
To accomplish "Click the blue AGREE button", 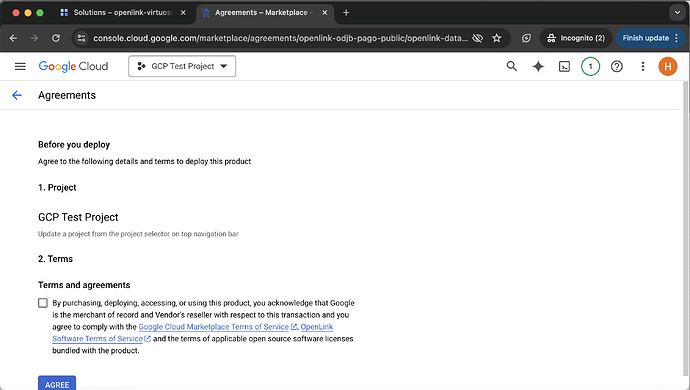I will (57, 384).
